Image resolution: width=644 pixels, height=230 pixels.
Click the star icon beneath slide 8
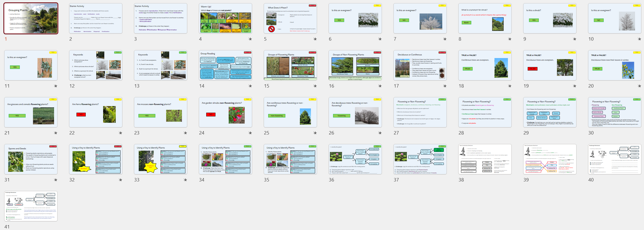(x=510, y=39)
